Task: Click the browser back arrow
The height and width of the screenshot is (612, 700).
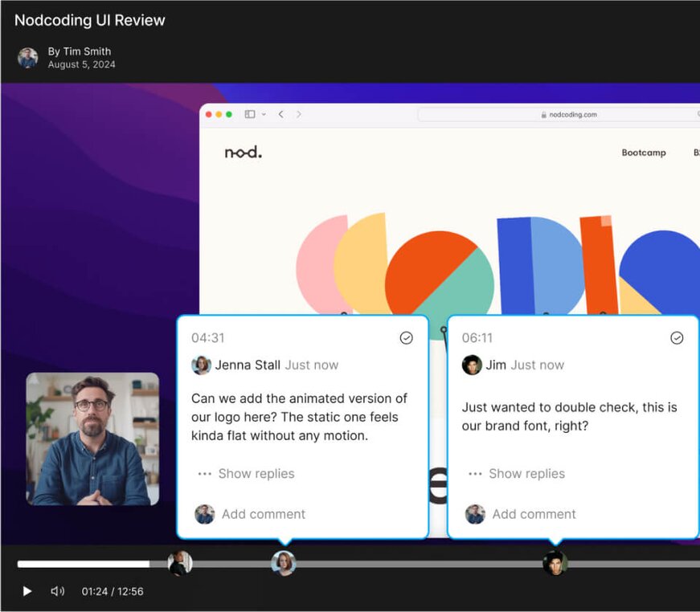Action: coord(281,115)
